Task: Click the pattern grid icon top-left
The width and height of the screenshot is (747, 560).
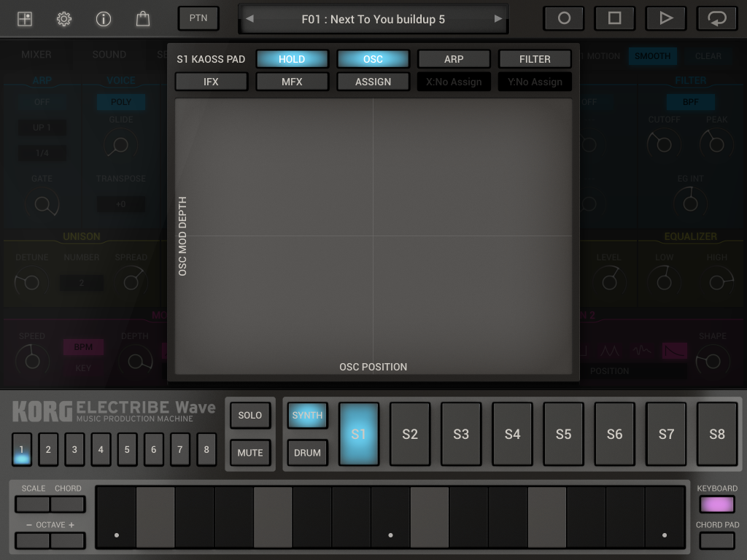Action: (x=25, y=19)
